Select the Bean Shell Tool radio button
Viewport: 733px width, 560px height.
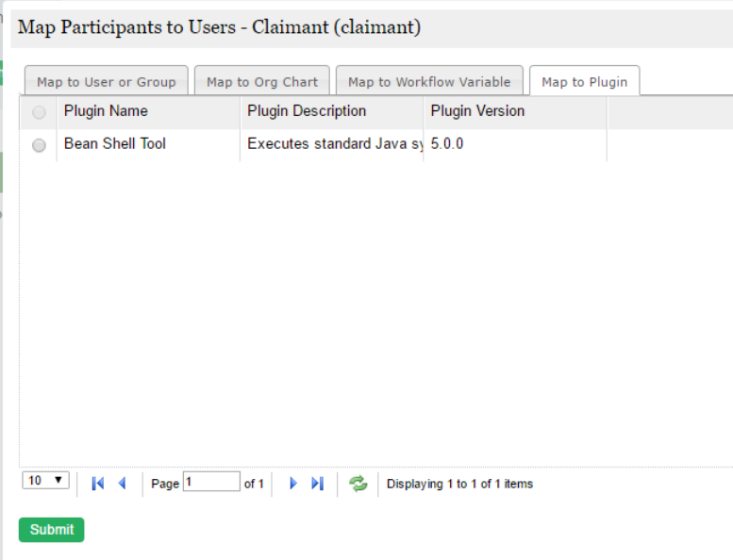(39, 145)
